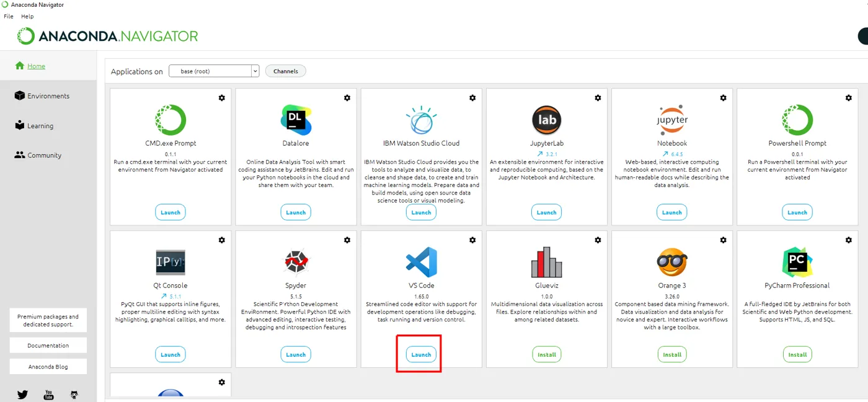Click the Spyder version 5.1.5 text
Image resolution: width=868 pixels, height=402 pixels.
coord(296,296)
